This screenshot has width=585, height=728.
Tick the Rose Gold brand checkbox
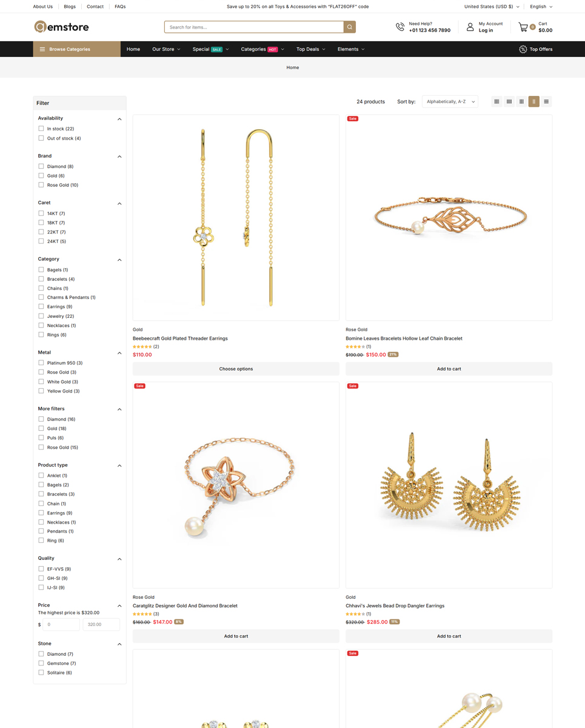41,185
